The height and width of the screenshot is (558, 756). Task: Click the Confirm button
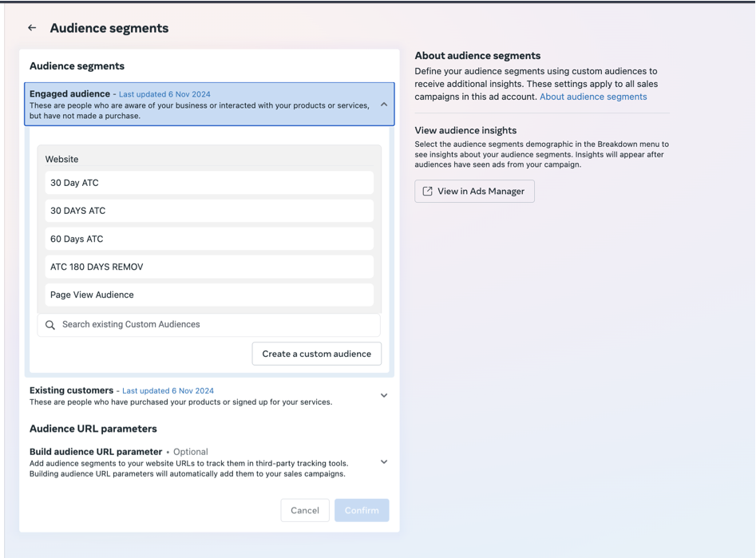(362, 510)
